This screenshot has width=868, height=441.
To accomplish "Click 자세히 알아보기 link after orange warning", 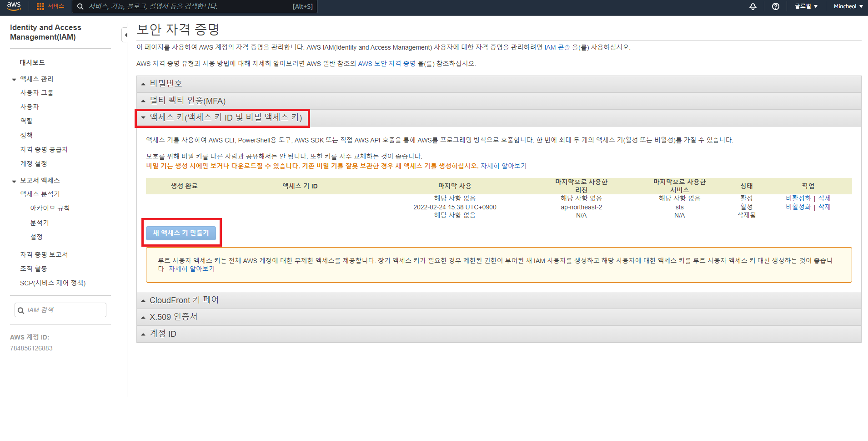I will [x=504, y=166].
